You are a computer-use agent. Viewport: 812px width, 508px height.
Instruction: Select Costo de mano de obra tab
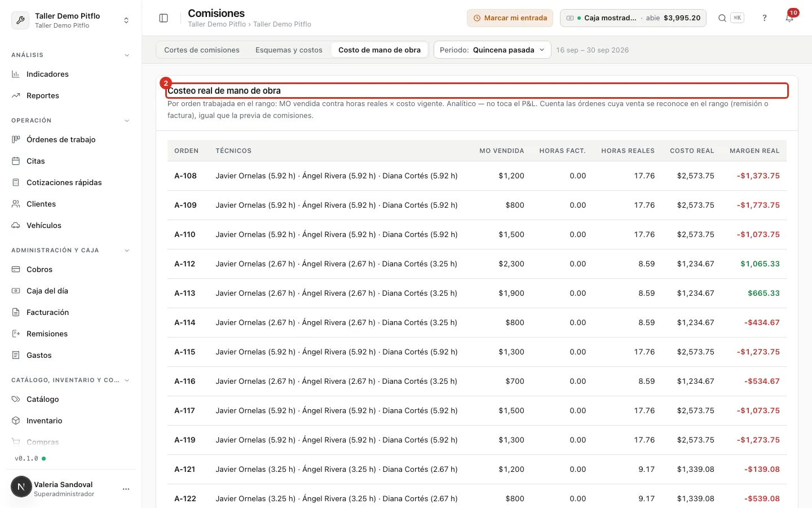(379, 50)
